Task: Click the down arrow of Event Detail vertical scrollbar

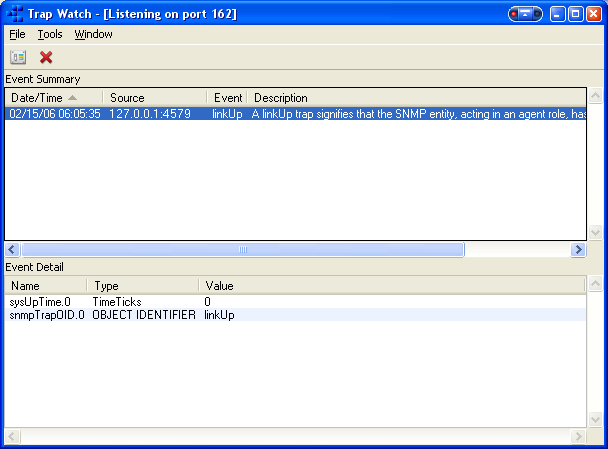Action: [x=595, y=419]
